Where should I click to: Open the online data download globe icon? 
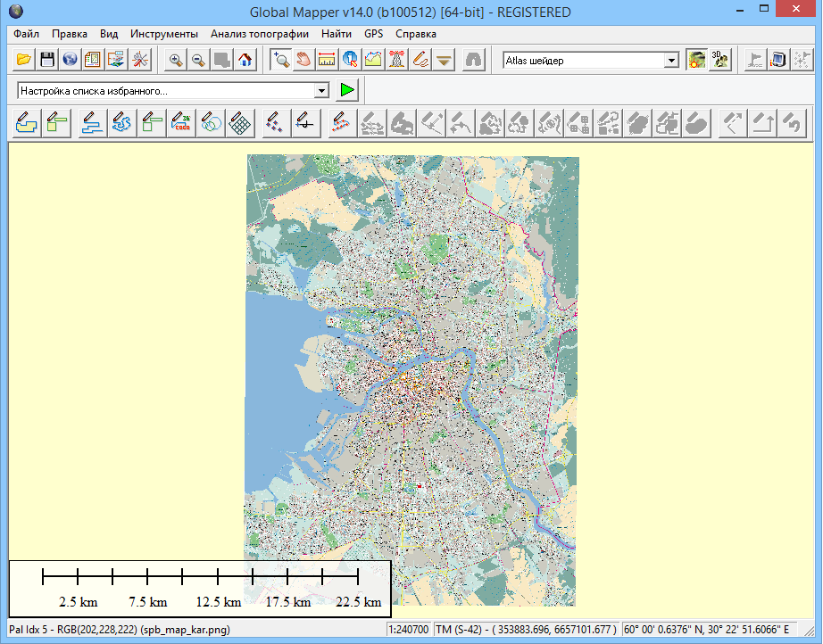pyautogui.click(x=70, y=61)
